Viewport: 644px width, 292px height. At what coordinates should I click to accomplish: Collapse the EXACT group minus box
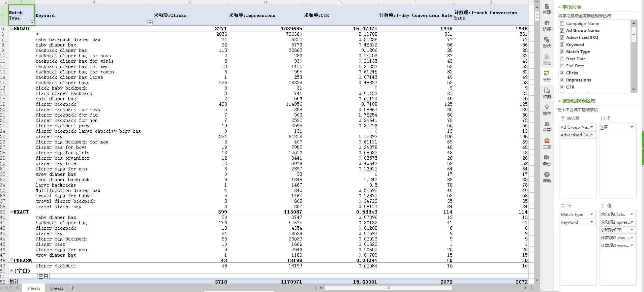pyautogui.click(x=11, y=212)
